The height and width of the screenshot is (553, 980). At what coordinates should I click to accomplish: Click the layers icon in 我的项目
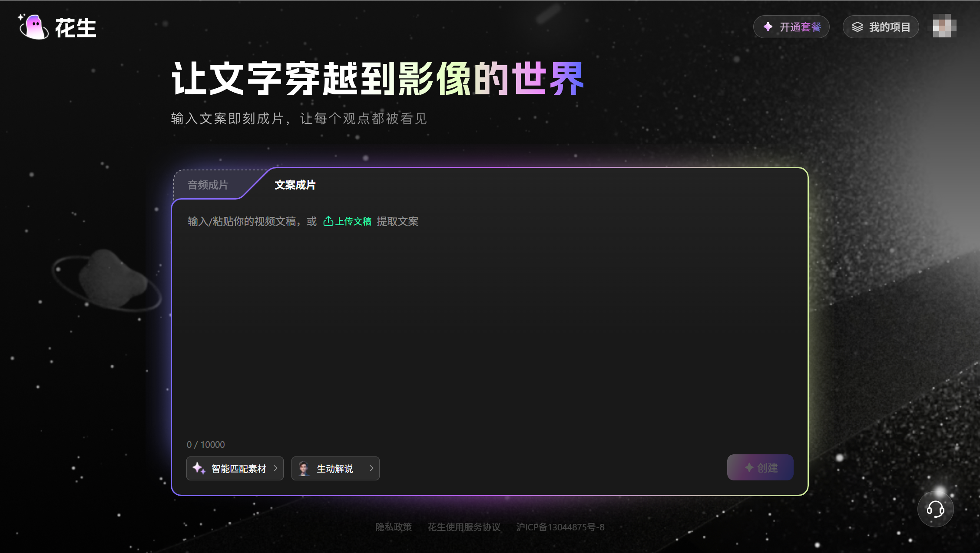click(x=857, y=27)
